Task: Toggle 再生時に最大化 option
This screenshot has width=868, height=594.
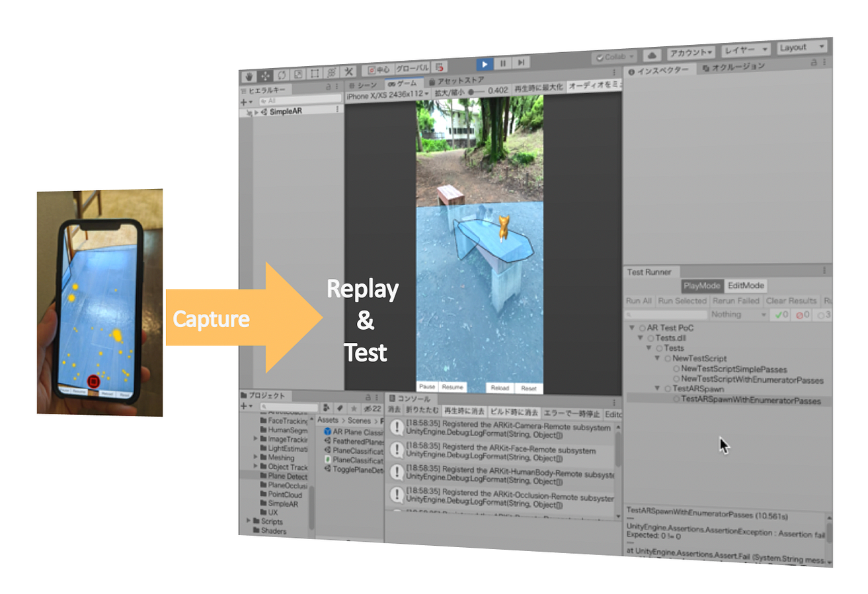Action: (x=539, y=88)
